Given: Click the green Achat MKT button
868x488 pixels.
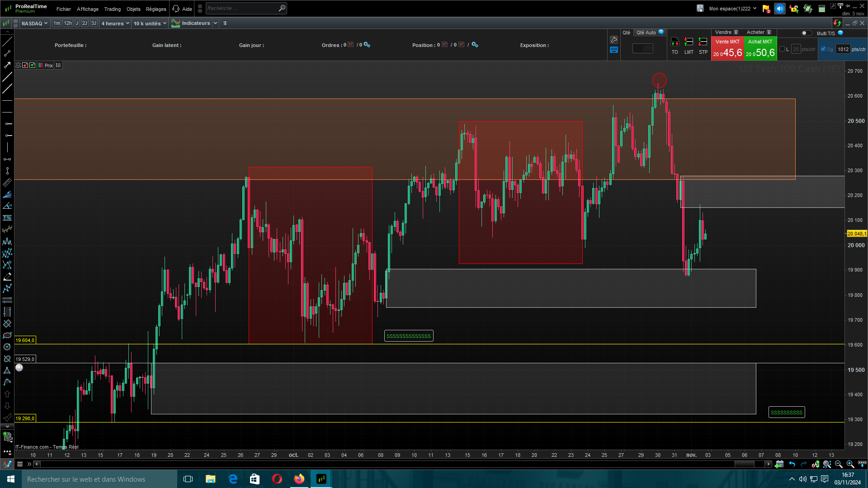Looking at the screenshot, I should 760,48.
